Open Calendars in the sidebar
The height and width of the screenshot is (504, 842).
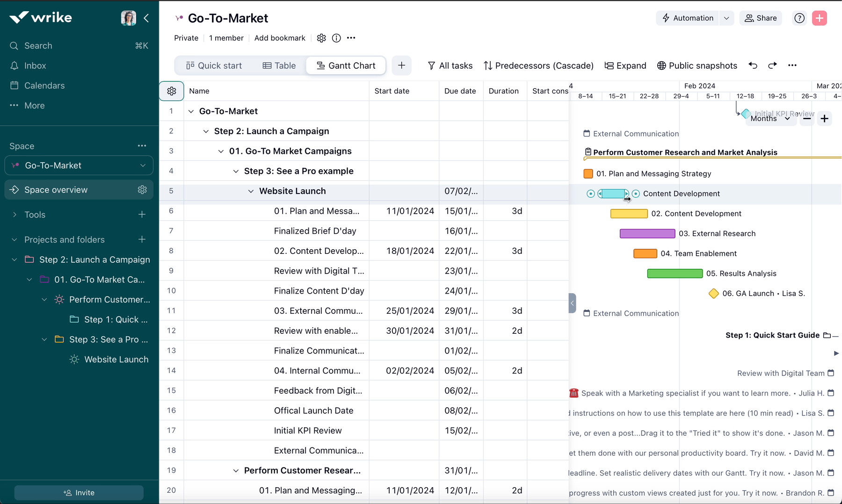pyautogui.click(x=44, y=85)
